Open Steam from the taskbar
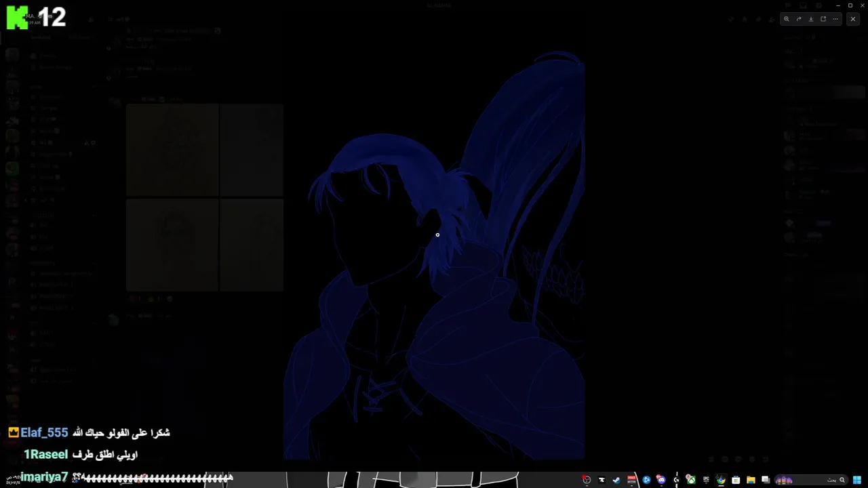This screenshot has width=868, height=488. (x=616, y=480)
